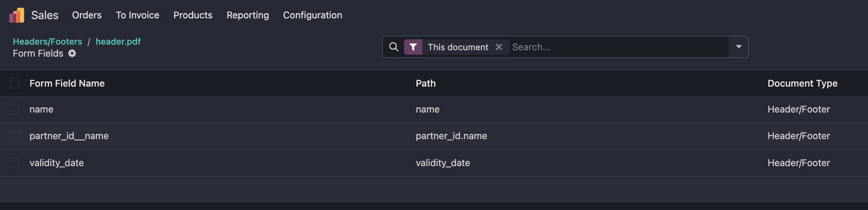Expand the search options dropdown arrow
This screenshot has height=210, width=868.
[738, 47]
